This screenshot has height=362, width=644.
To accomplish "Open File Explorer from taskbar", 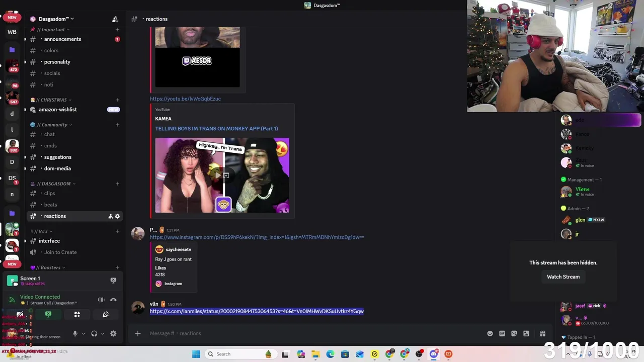I will [x=315, y=354].
